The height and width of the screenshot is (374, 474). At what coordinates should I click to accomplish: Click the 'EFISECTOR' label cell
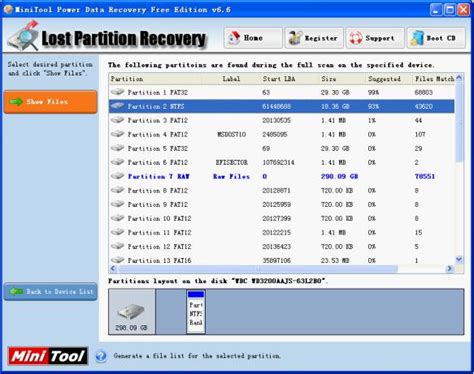point(231,162)
